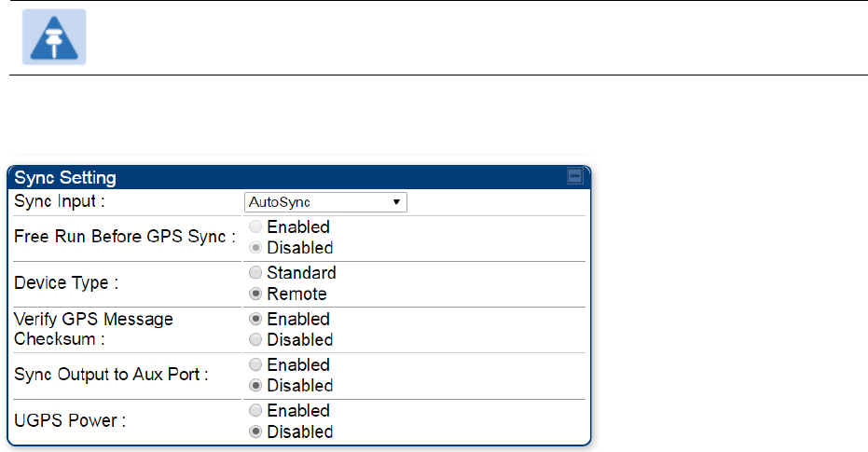Click the Verify GPS Message Checksum label
Image resolution: width=868 pixels, height=452 pixels.
[93, 329]
